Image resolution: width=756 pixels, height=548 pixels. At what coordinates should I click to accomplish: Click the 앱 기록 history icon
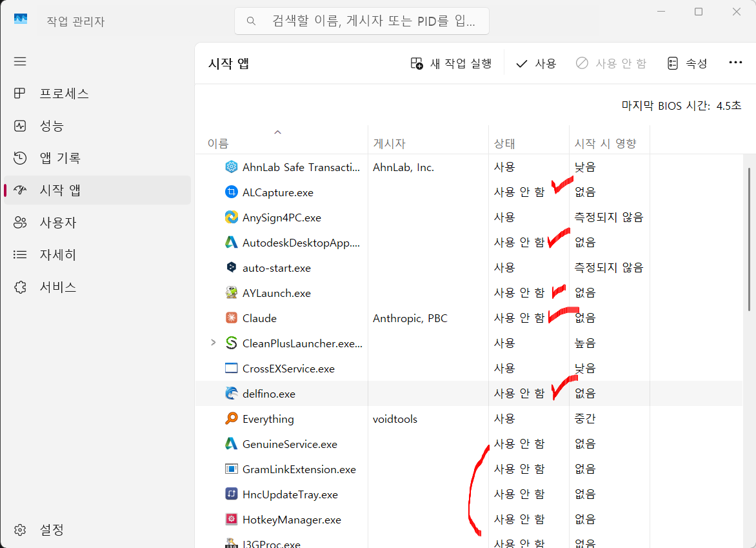[20, 157]
